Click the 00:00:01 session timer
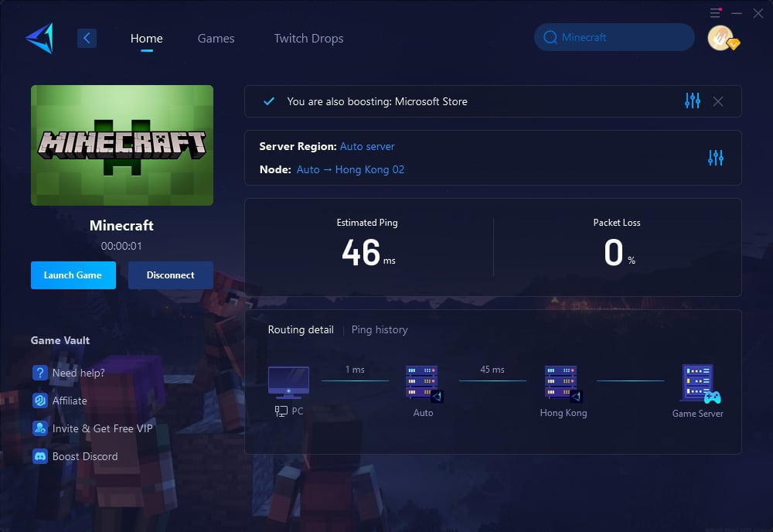The image size is (773, 532). tap(121, 246)
